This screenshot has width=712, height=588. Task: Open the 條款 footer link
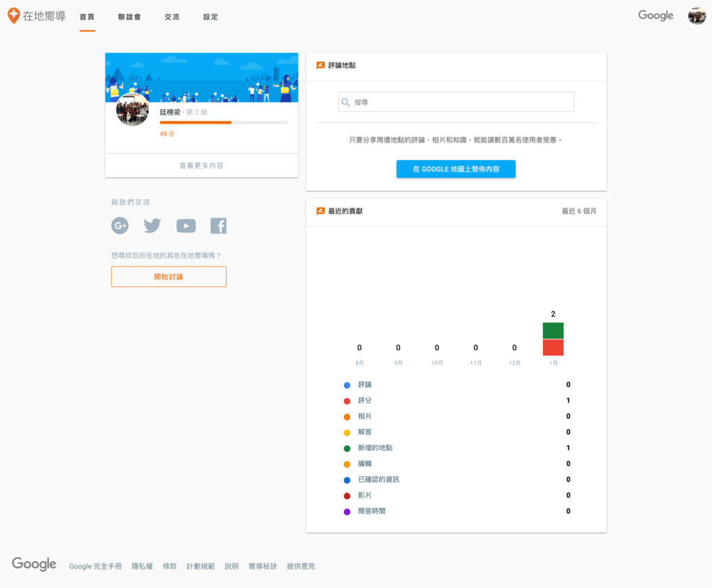click(170, 566)
